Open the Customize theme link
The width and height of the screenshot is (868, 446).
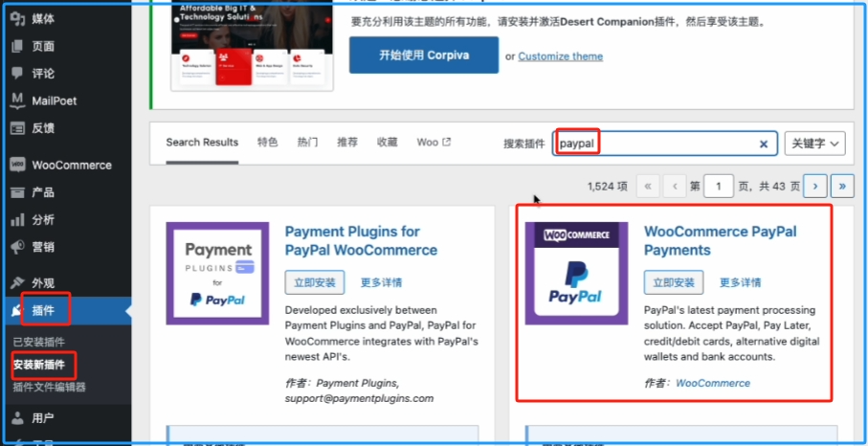(x=561, y=56)
